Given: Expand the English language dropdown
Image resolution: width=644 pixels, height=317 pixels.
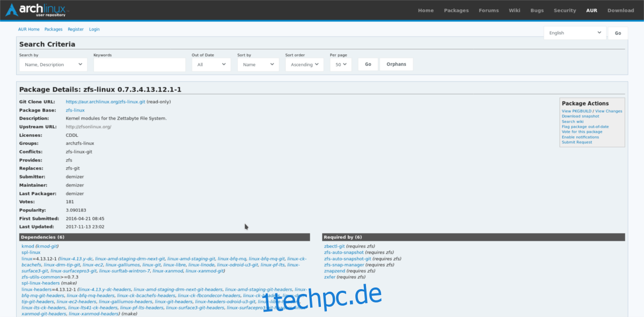Looking at the screenshot, I should pyautogui.click(x=575, y=33).
